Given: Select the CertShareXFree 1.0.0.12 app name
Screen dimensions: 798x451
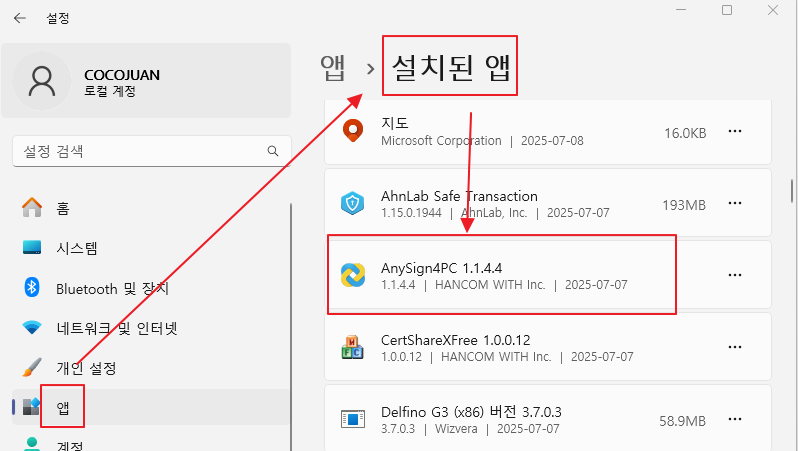Looking at the screenshot, I should (455, 340).
